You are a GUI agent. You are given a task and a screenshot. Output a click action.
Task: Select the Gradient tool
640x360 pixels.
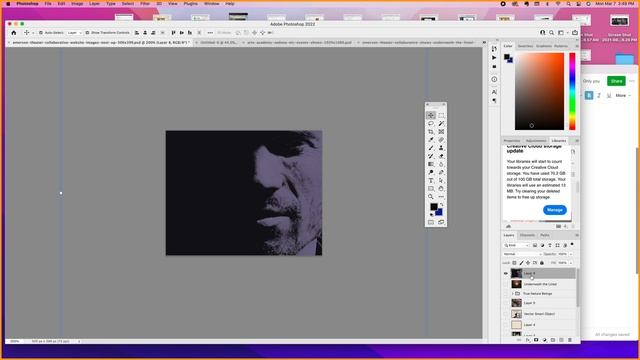point(431,164)
